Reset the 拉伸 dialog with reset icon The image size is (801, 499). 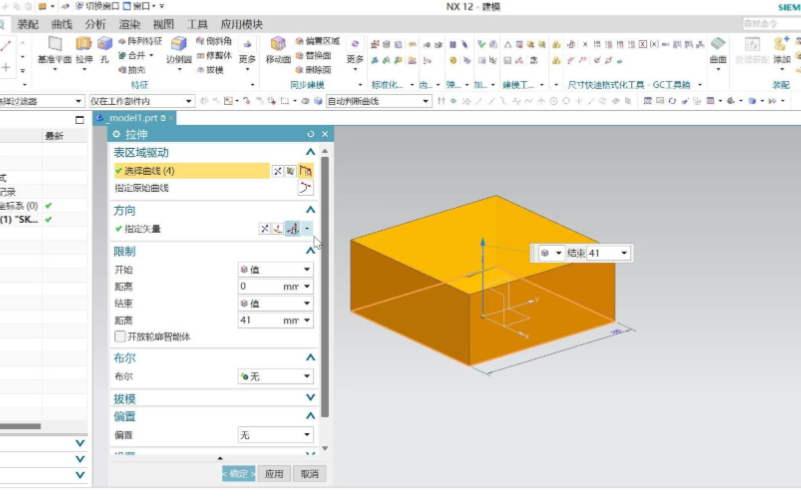click(311, 134)
